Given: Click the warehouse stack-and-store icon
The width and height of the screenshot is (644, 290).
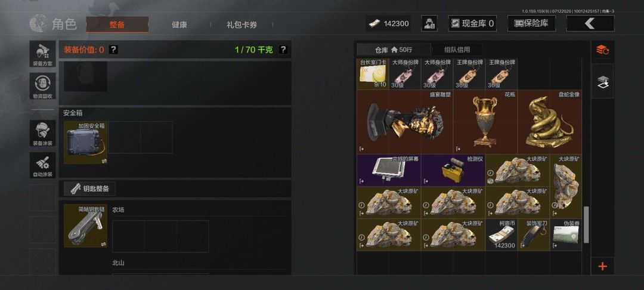Looking at the screenshot, I should pyautogui.click(x=602, y=81).
